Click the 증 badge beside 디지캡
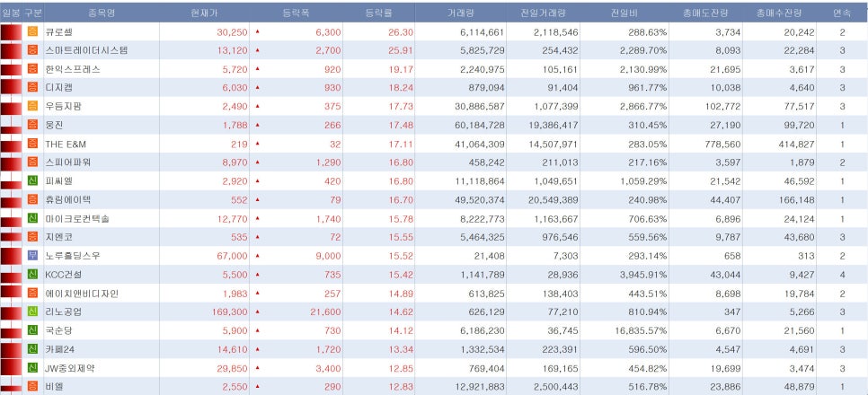 [x=32, y=87]
